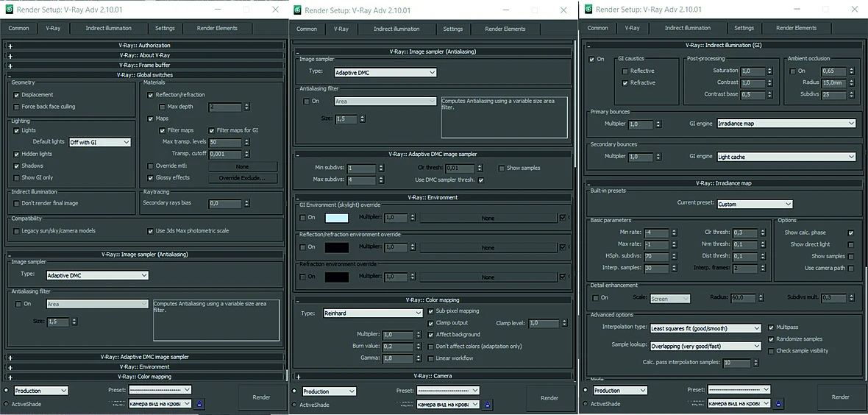The image size is (868, 415).
Task: Click Refraction environment override black swatch
Action: tap(337, 277)
